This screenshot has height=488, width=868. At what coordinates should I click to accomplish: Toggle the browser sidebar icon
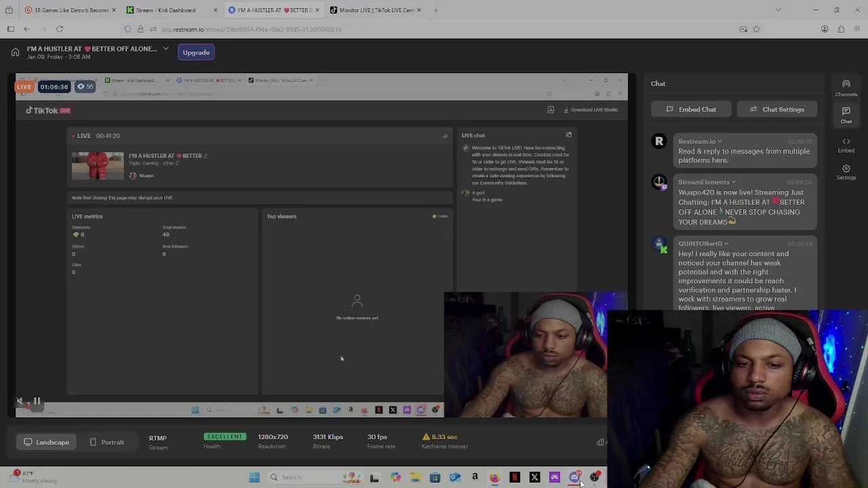(x=11, y=29)
